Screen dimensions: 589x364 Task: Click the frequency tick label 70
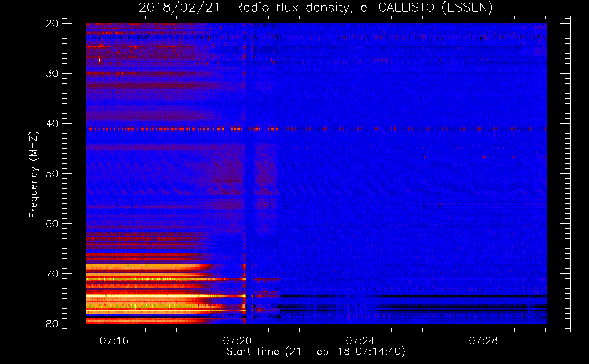tap(52, 274)
